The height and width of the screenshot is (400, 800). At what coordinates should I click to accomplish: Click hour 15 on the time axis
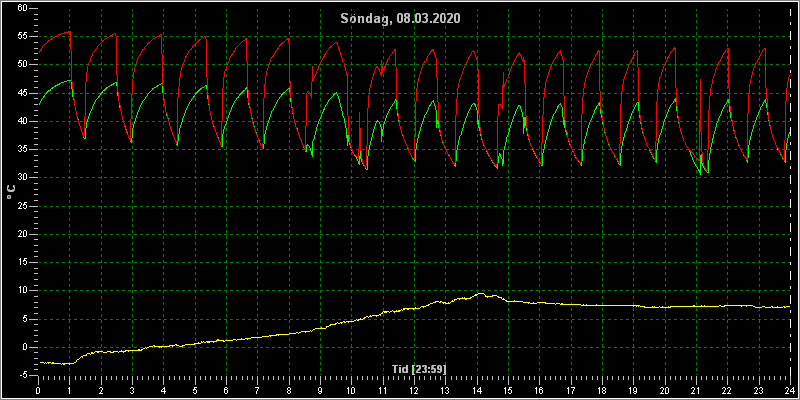(x=508, y=390)
